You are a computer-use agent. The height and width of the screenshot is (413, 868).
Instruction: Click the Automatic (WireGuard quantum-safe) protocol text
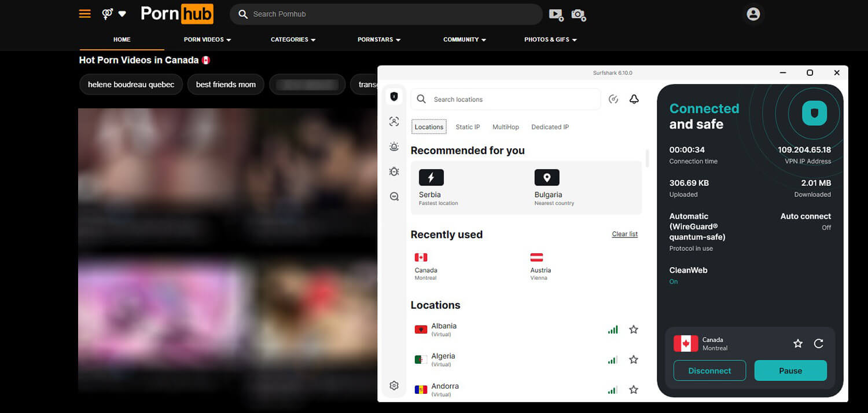(697, 226)
